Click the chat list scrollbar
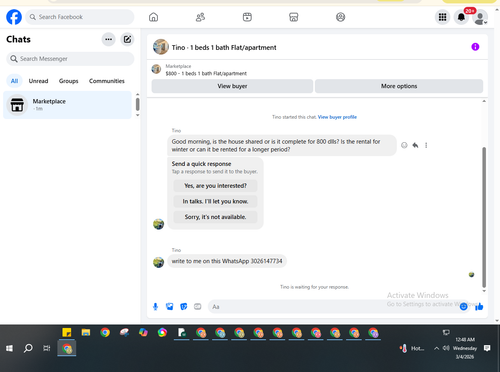 tap(137, 104)
